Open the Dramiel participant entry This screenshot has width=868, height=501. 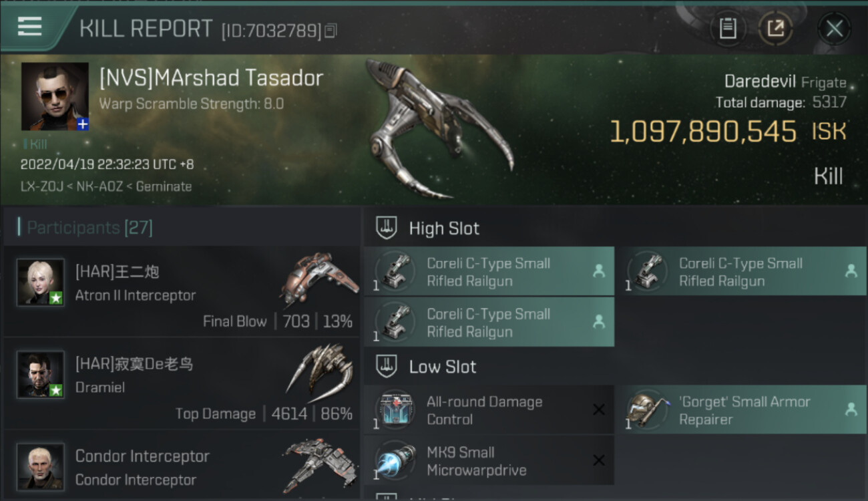click(182, 383)
